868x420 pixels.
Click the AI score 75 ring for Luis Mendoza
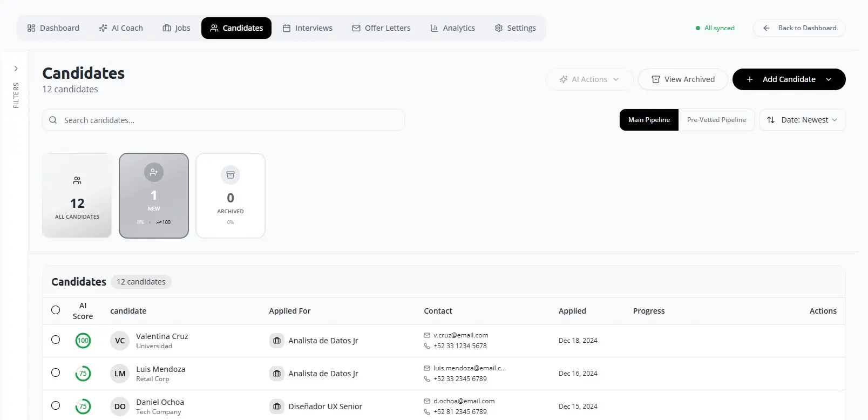(83, 374)
